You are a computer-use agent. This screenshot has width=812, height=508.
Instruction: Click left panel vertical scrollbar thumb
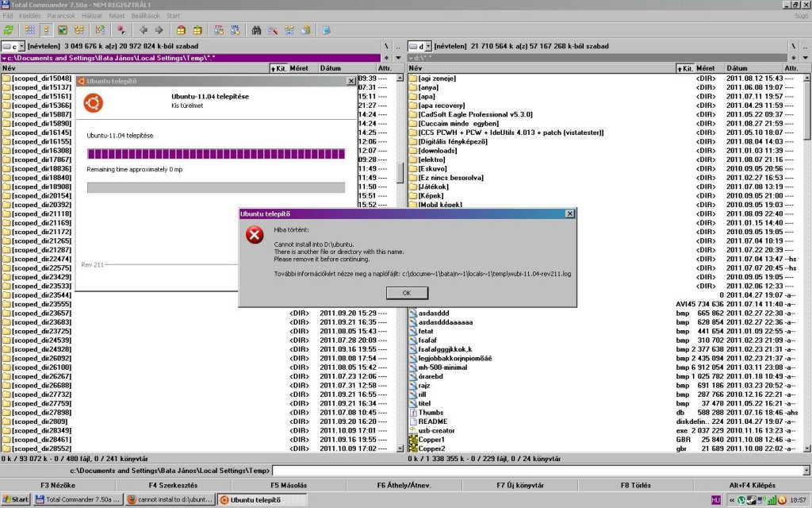[400, 172]
